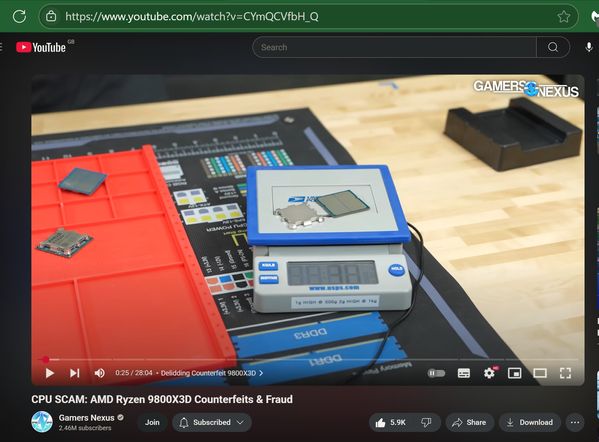The width and height of the screenshot is (599, 442).
Task: Skip to the next video
Action: pyautogui.click(x=75, y=373)
